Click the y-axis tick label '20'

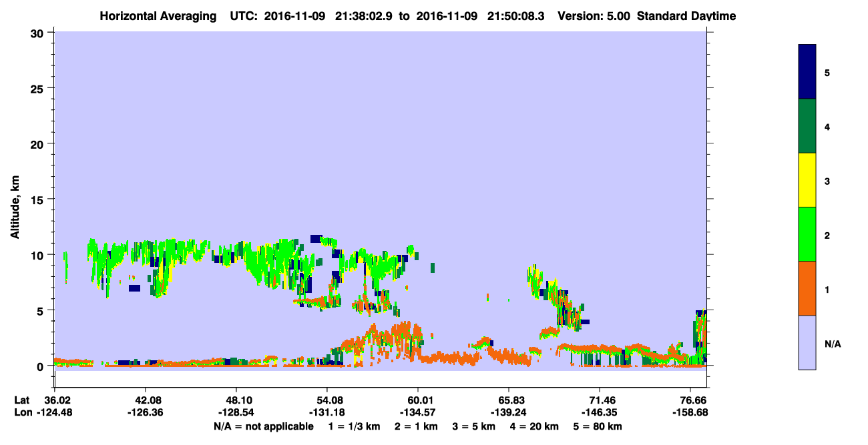[x=39, y=143]
